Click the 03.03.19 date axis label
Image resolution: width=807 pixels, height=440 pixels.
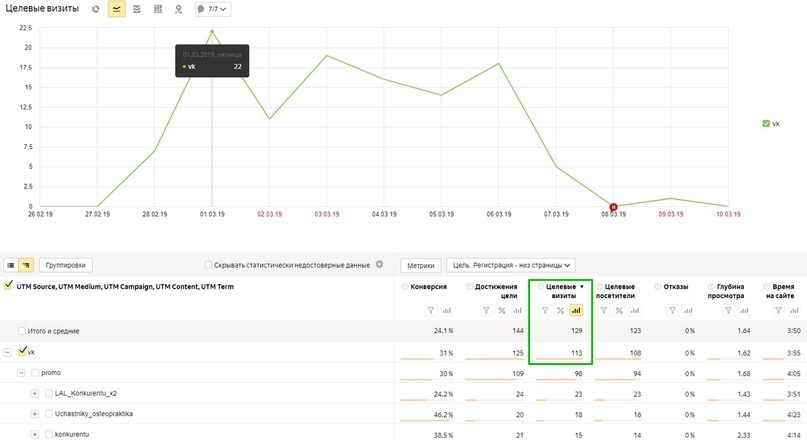327,214
